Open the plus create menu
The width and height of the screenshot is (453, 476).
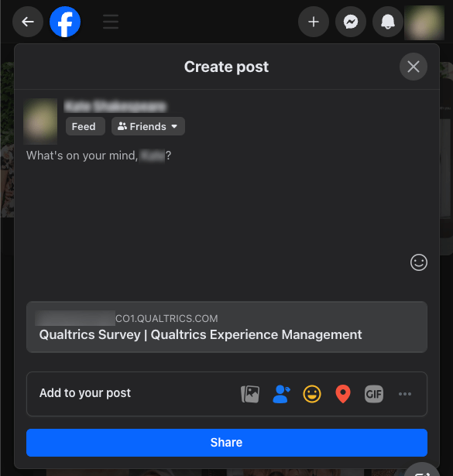314,22
